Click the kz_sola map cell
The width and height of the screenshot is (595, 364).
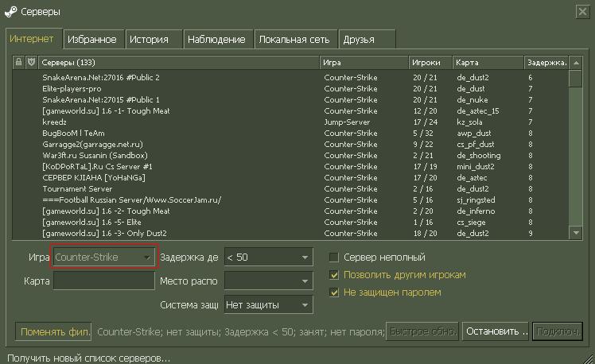coord(470,122)
